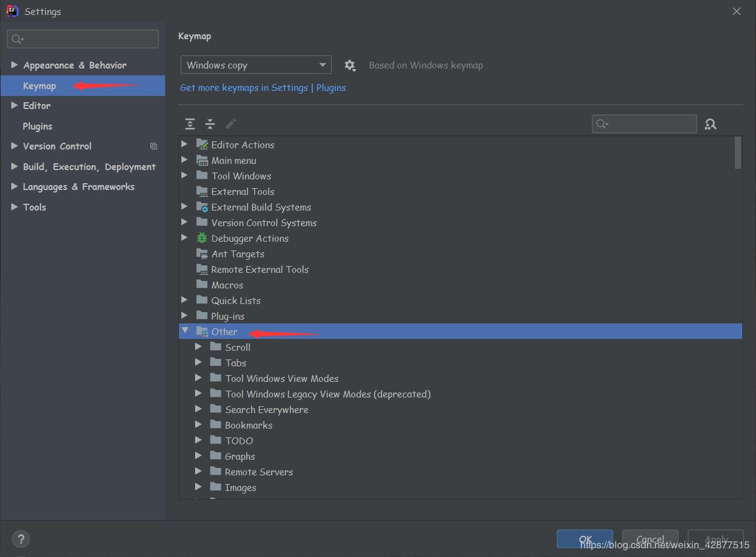Expand the Search Everywhere group arrow
The height and width of the screenshot is (557, 756).
pyautogui.click(x=198, y=409)
